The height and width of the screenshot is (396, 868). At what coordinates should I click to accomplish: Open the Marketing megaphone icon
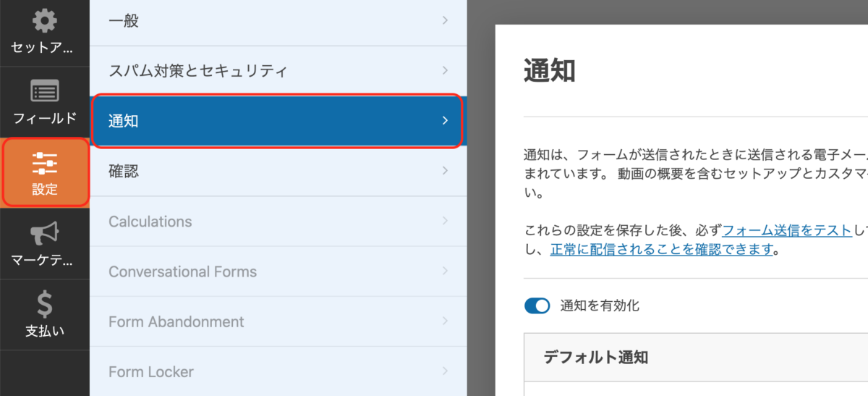[x=45, y=234]
